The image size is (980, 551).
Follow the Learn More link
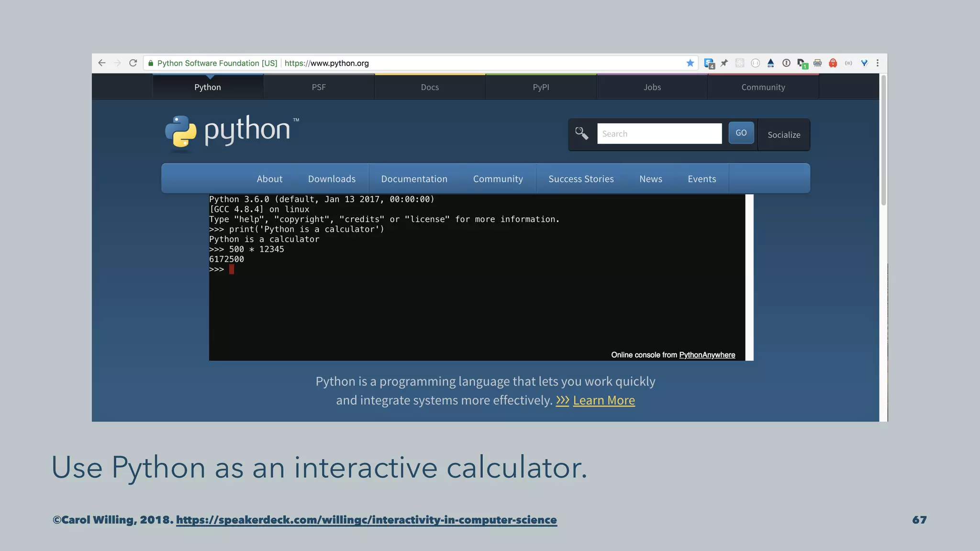pos(604,400)
